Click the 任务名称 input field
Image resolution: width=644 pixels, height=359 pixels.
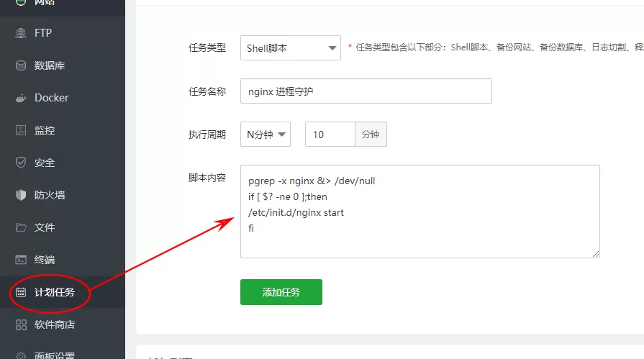[x=366, y=91]
